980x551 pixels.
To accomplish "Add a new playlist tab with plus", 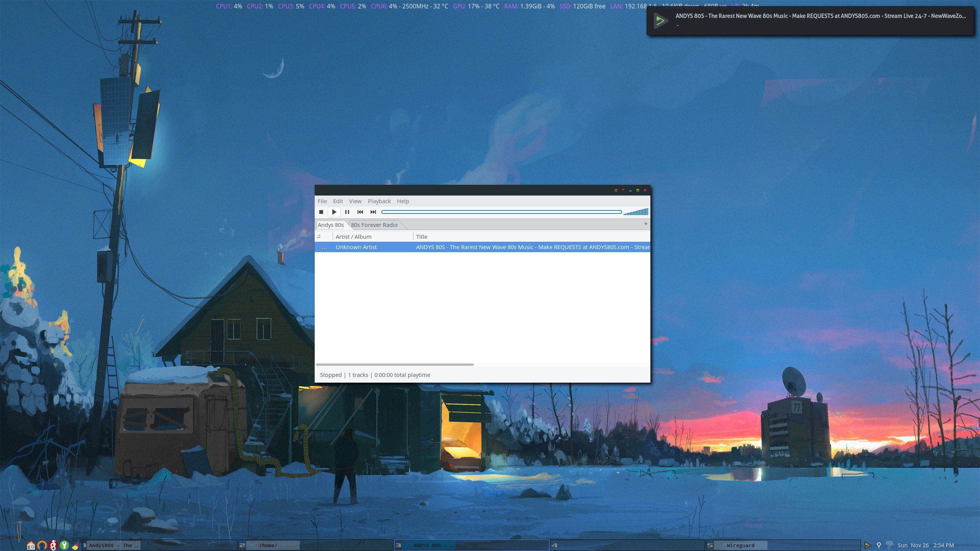I will coord(646,224).
